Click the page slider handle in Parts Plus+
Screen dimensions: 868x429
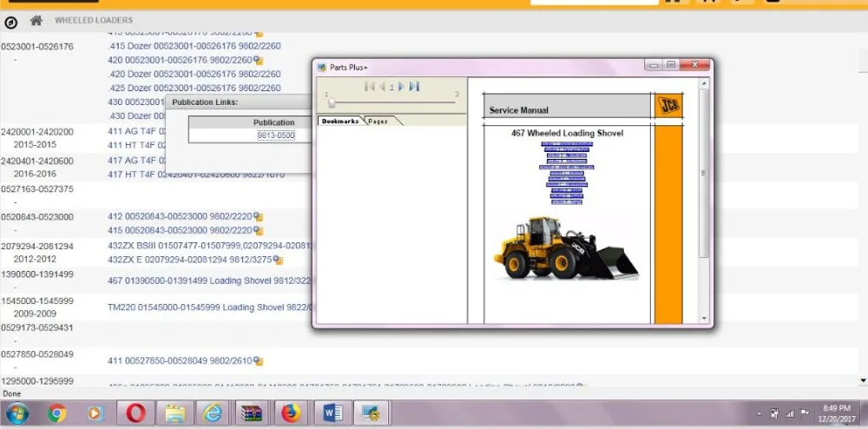coord(331,102)
